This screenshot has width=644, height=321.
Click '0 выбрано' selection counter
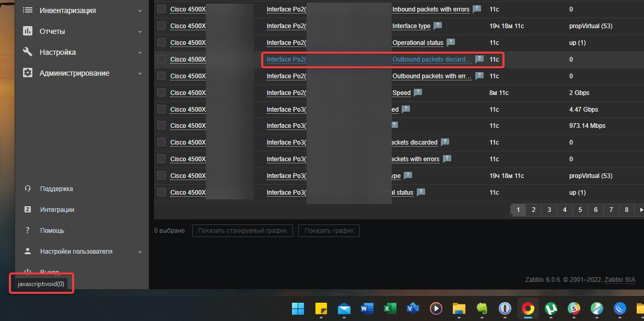[169, 231]
